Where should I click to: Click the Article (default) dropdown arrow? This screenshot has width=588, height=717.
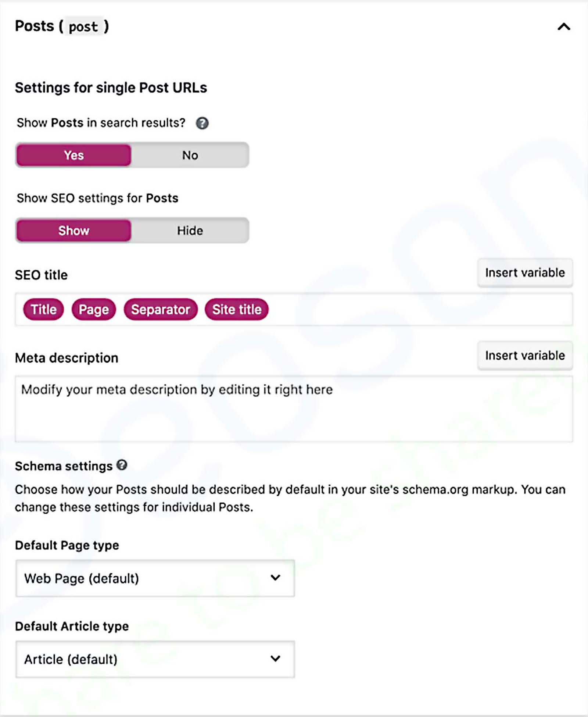pos(275,659)
